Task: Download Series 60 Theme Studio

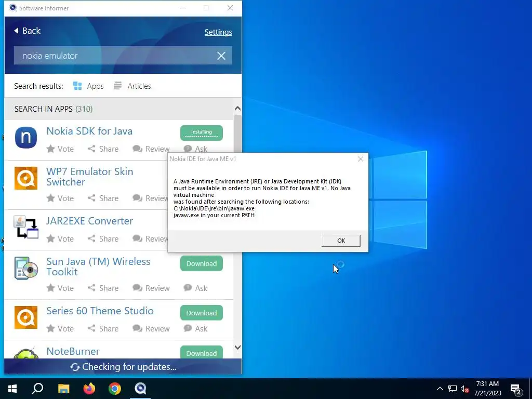Action: (202, 313)
